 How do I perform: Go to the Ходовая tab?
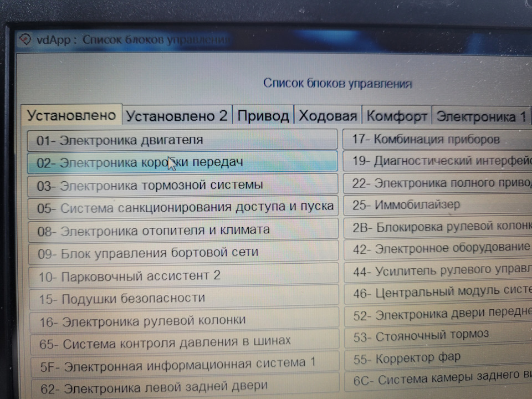[x=328, y=116]
